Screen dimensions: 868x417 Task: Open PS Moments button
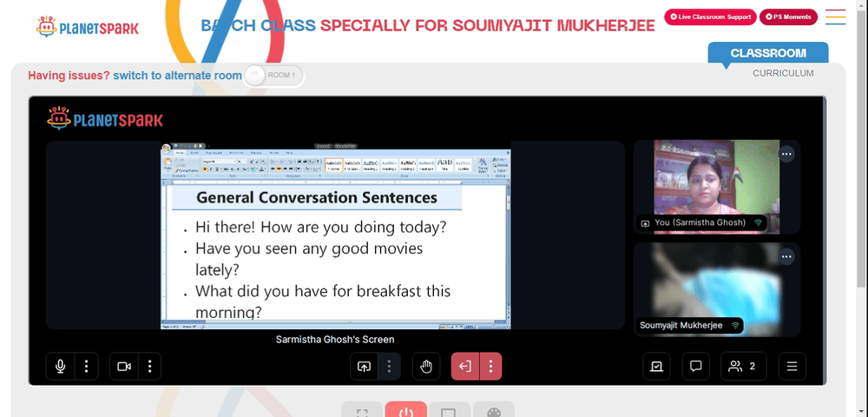pos(788,17)
